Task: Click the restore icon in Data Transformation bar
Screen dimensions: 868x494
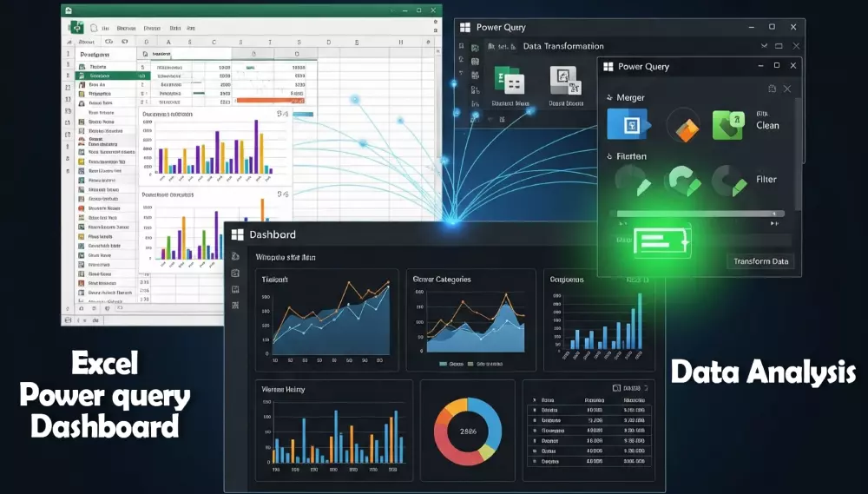Action: tap(779, 46)
